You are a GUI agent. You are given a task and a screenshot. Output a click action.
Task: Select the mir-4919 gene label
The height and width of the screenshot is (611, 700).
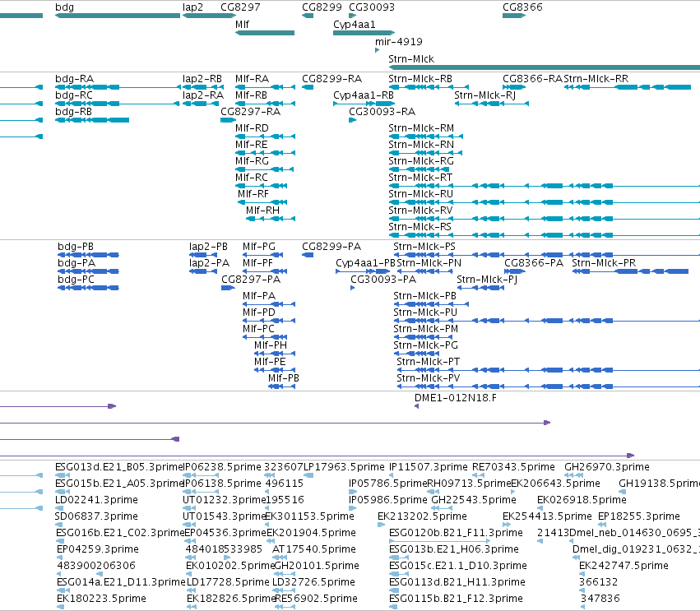coord(399,42)
